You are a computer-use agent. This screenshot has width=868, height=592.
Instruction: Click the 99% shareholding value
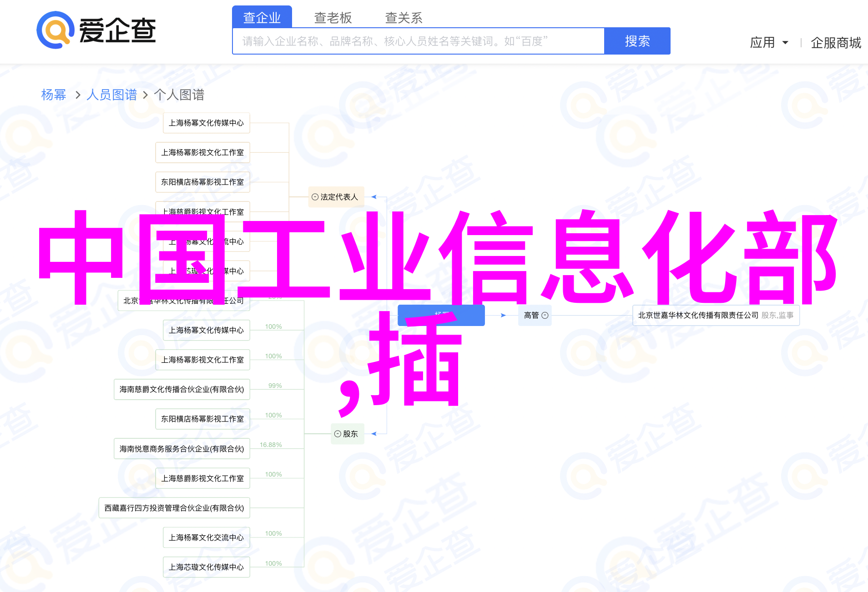coord(275,386)
